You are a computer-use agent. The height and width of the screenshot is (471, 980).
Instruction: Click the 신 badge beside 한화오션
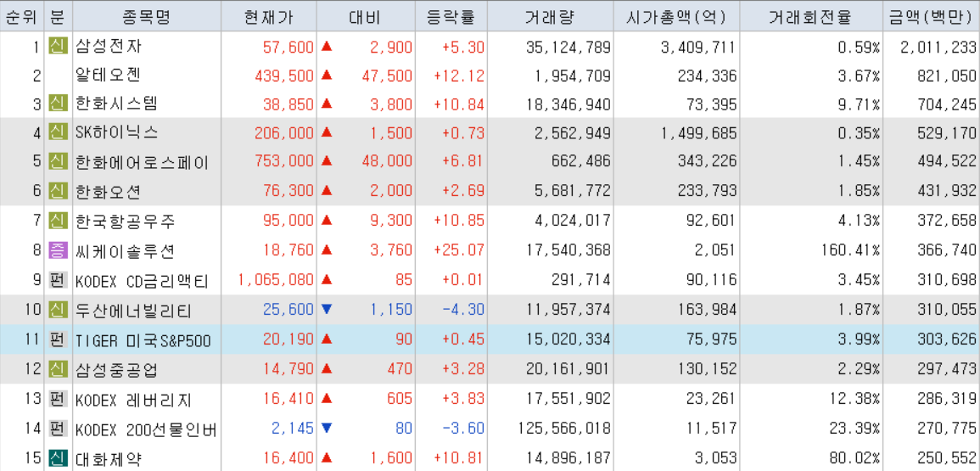point(58,190)
